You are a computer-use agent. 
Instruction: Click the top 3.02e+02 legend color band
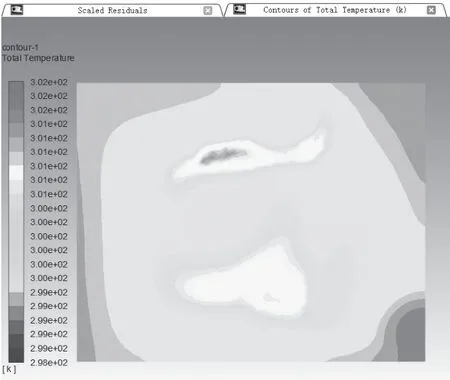16,88
